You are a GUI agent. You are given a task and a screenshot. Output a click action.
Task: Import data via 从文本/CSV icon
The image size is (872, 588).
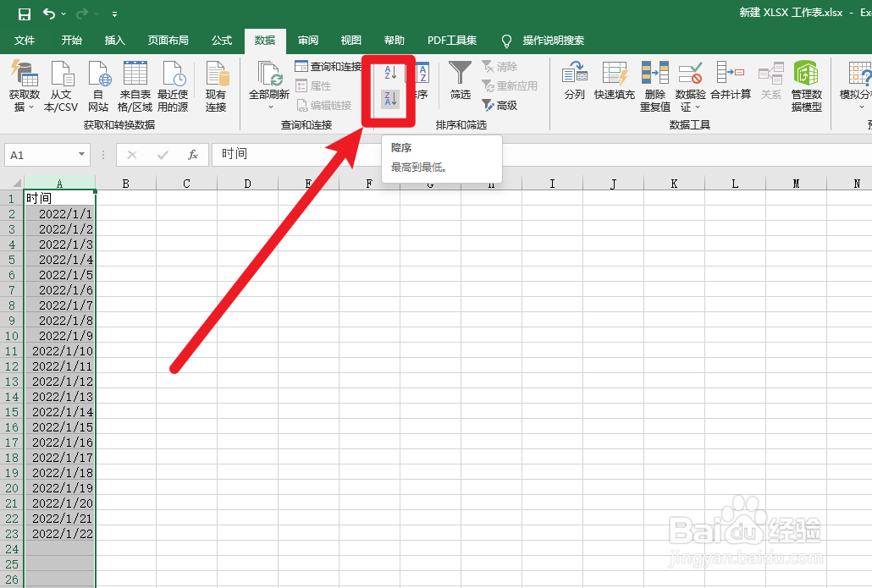[62, 82]
